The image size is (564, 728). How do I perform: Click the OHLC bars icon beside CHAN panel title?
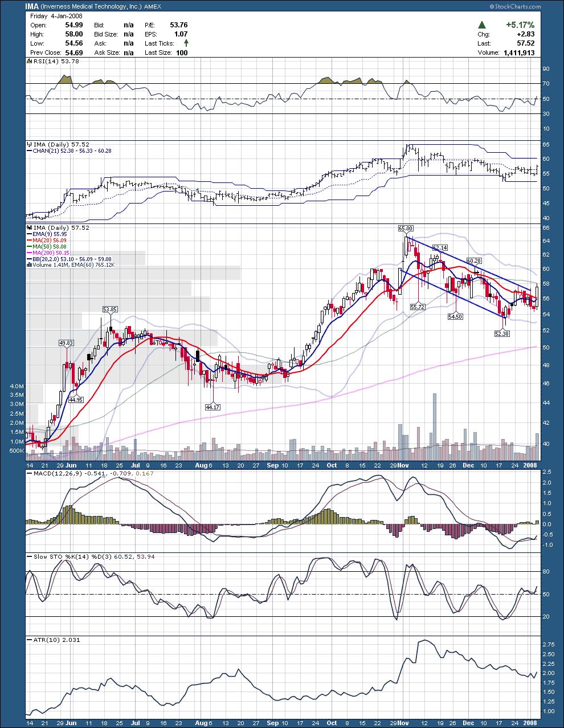point(28,144)
